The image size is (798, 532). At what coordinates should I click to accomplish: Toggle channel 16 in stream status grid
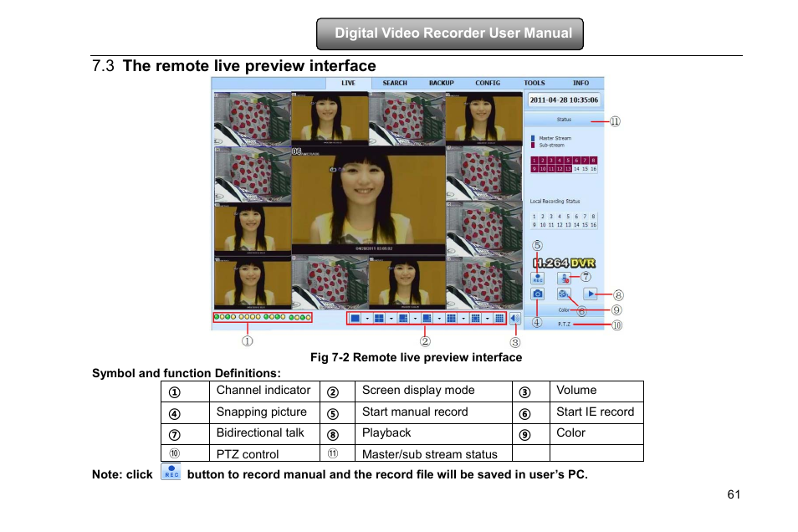coord(593,168)
